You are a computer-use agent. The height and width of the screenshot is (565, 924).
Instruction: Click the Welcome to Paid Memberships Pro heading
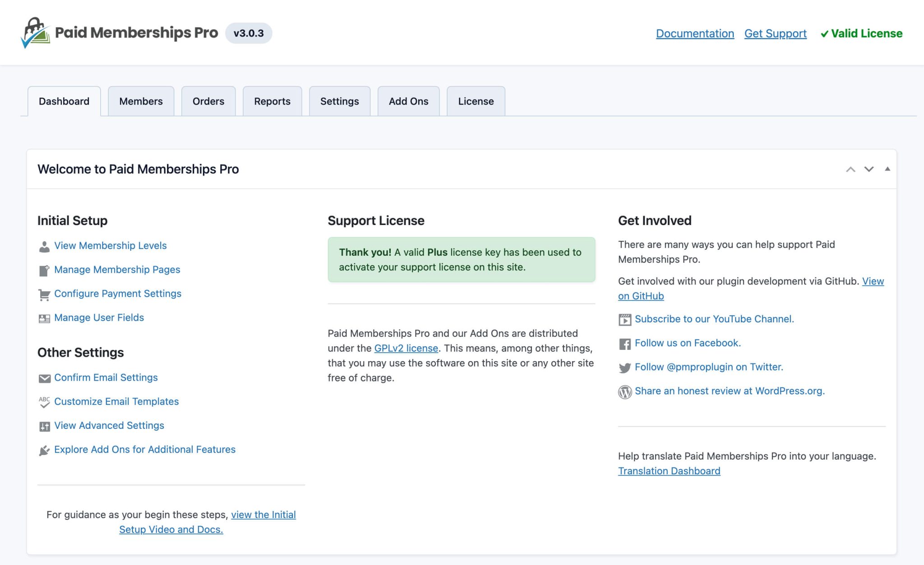click(x=138, y=169)
